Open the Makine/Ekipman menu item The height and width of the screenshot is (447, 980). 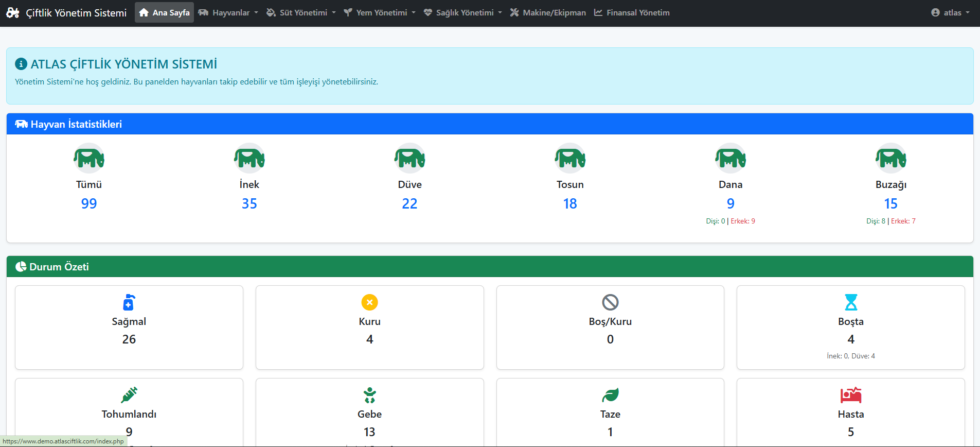coord(548,12)
